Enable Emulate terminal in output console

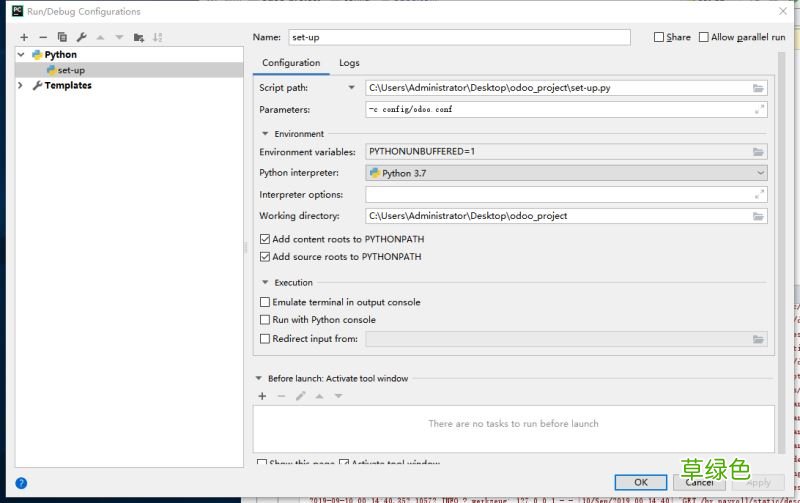pos(265,302)
